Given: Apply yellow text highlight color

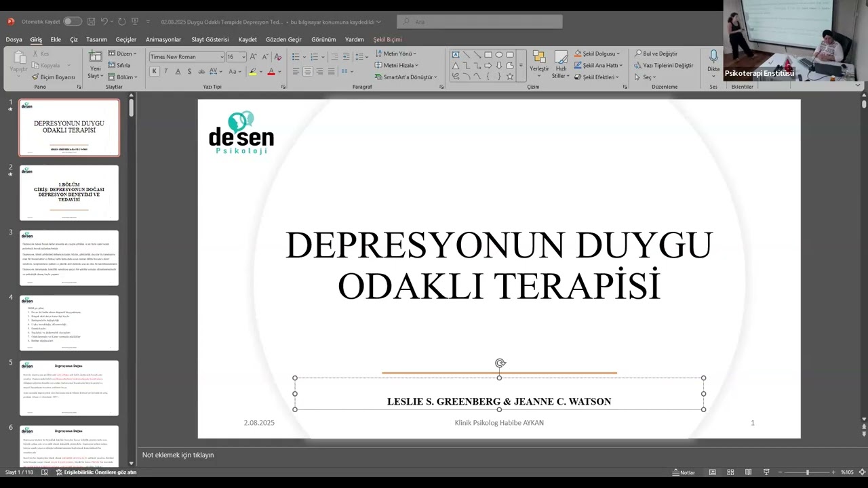Looking at the screenshot, I should coord(253,71).
